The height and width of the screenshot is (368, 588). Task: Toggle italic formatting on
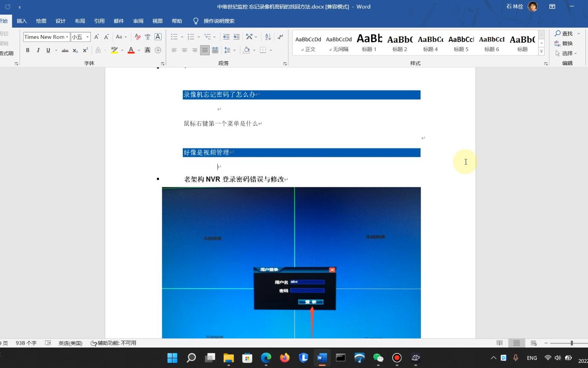[37, 50]
